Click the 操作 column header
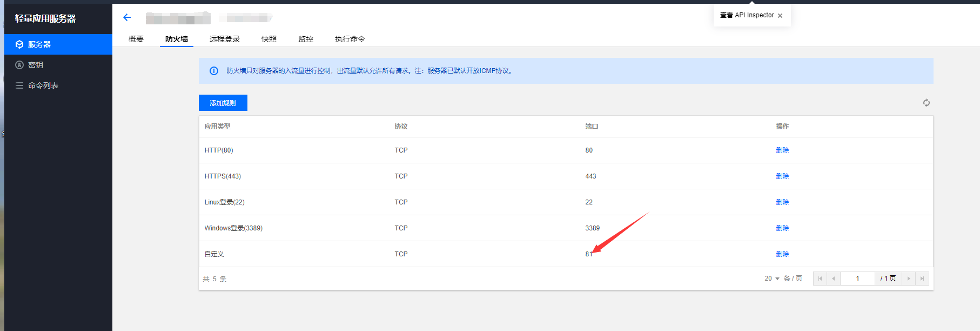The image size is (980, 331). pyautogui.click(x=782, y=127)
